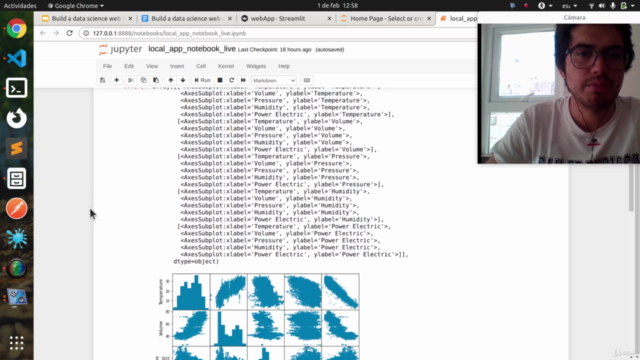Open Google Chrome from the dock

coord(16,29)
